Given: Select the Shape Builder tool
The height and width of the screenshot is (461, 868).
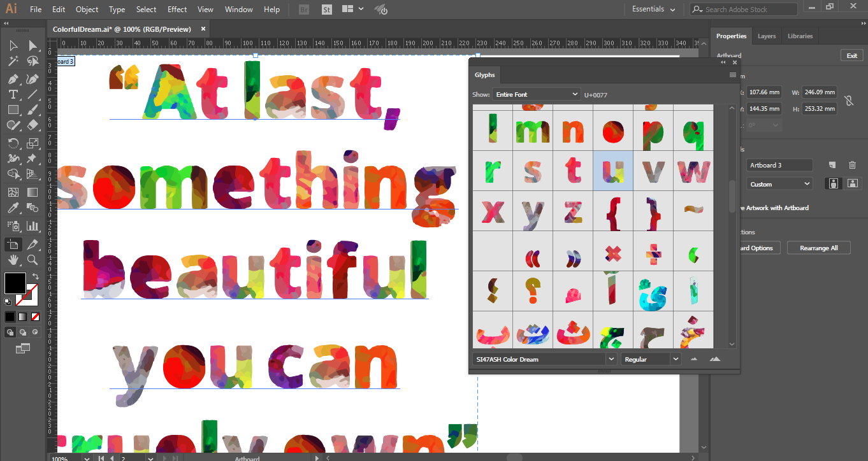Looking at the screenshot, I should click(13, 174).
